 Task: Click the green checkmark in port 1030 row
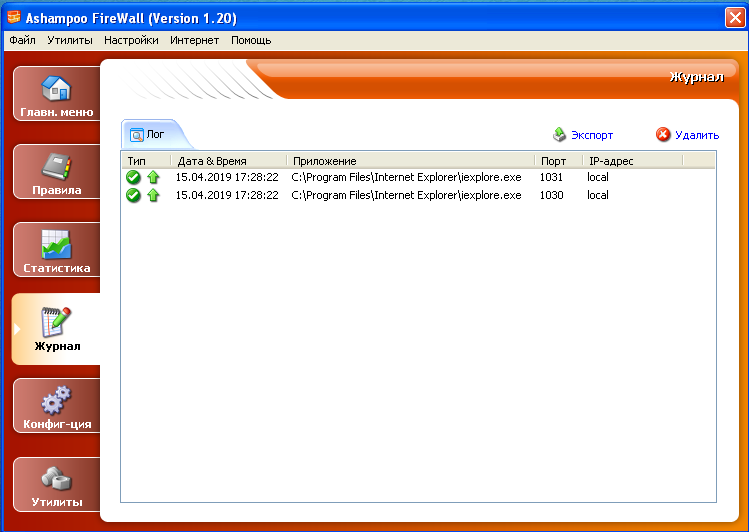pos(133,195)
